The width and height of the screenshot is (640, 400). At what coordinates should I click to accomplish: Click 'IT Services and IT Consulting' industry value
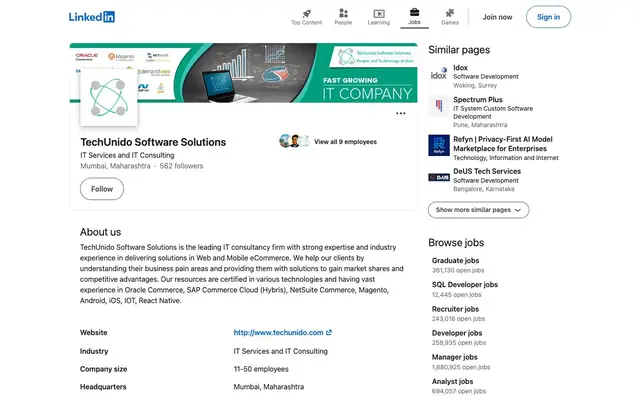(x=280, y=351)
